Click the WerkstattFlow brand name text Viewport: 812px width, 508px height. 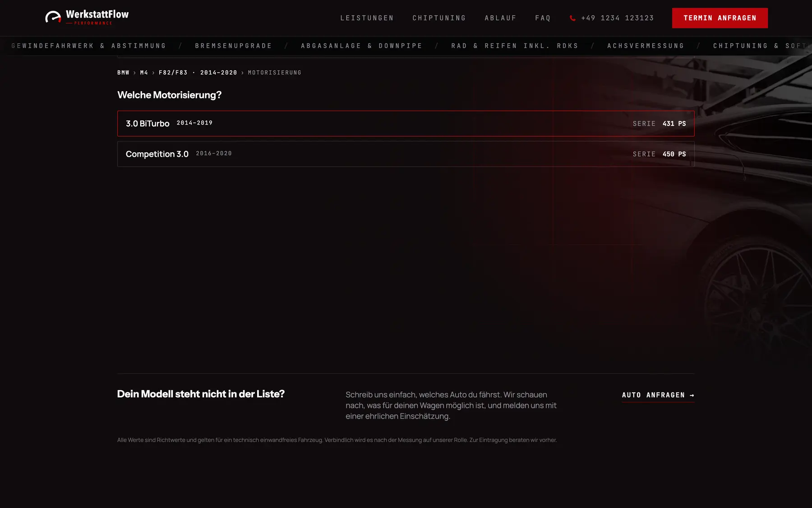click(x=97, y=14)
